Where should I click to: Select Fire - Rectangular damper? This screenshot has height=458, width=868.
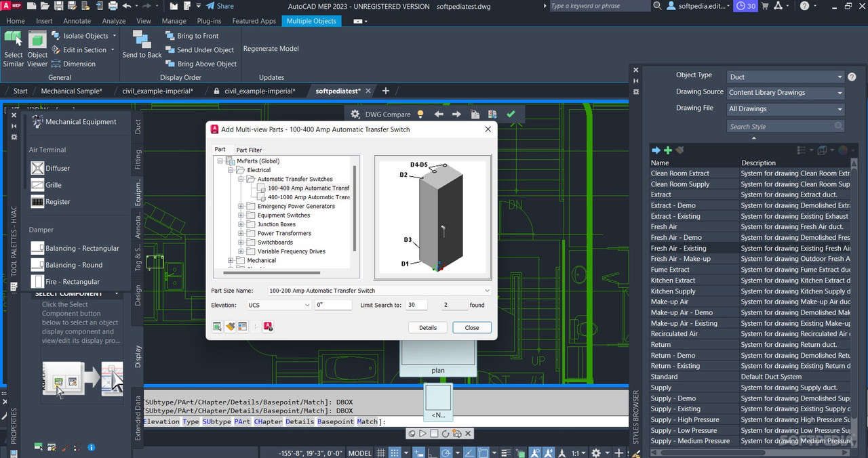[x=66, y=282]
